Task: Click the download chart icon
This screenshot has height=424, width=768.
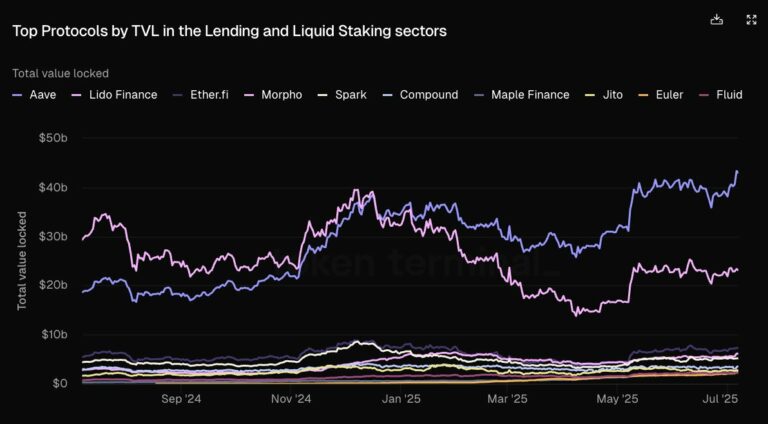Action: 717,20
